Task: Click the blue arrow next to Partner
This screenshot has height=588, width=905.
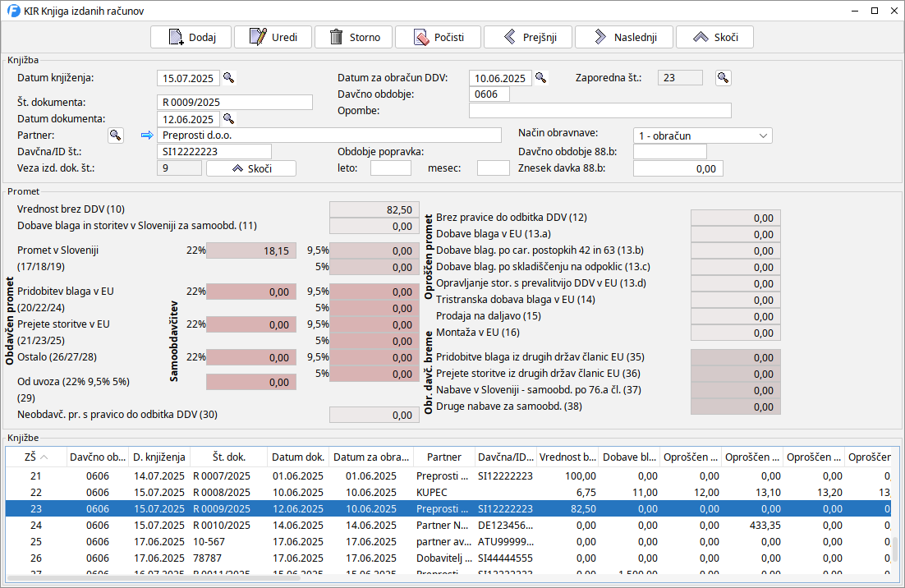Action: (147, 135)
